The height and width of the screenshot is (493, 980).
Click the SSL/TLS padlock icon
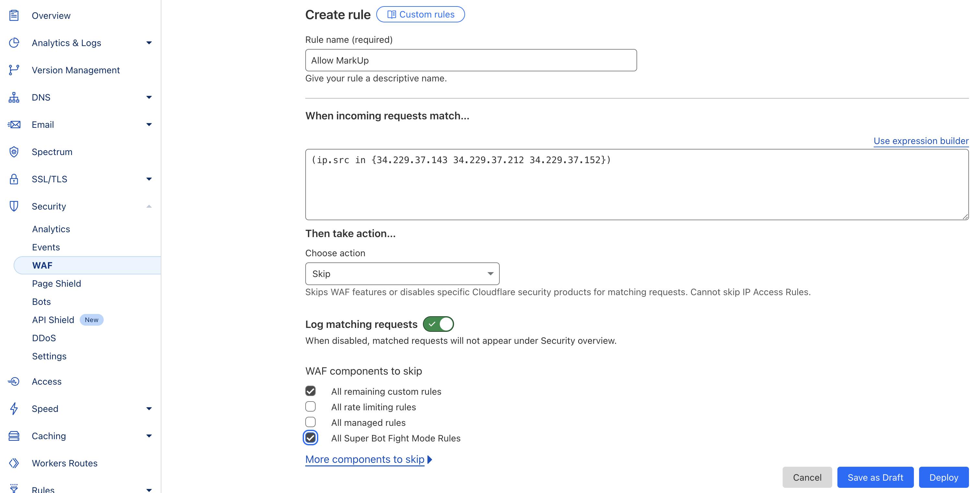point(14,179)
